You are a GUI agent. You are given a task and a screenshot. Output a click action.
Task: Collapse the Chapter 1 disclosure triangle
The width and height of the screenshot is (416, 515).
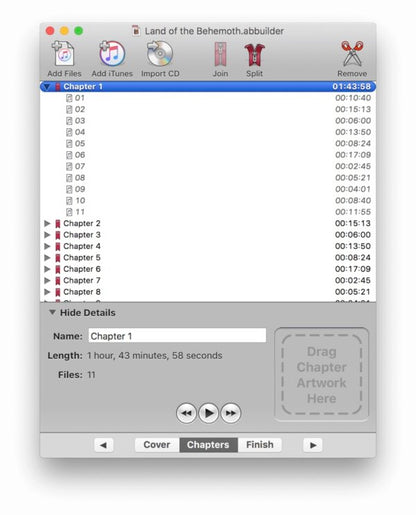point(47,87)
